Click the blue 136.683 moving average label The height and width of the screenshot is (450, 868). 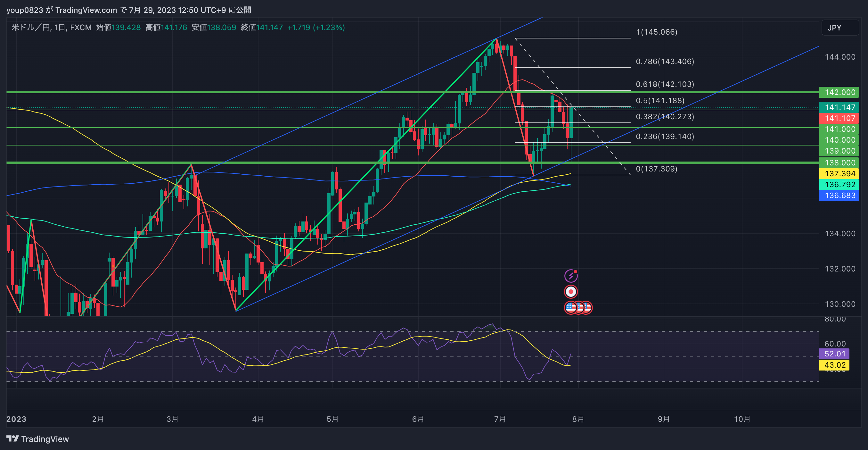point(839,196)
